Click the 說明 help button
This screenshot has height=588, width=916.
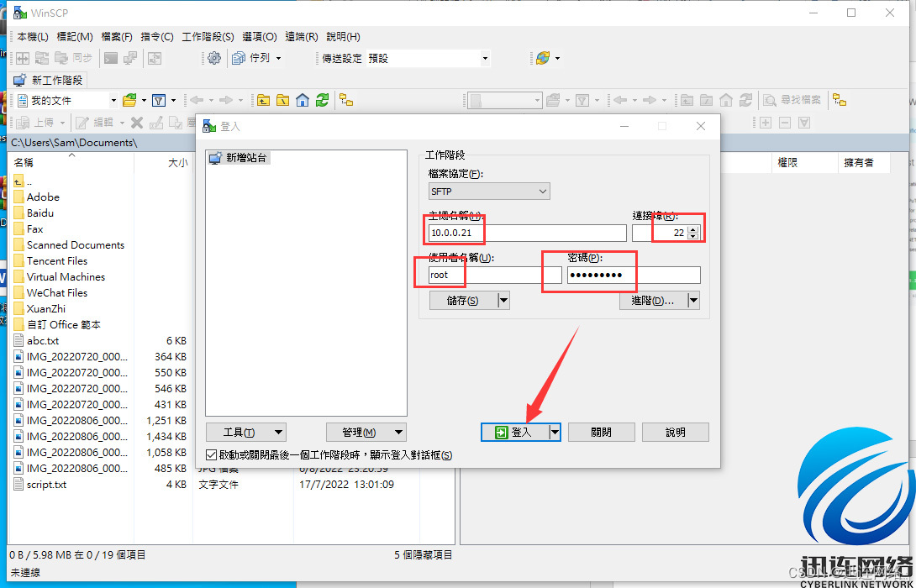pos(676,433)
